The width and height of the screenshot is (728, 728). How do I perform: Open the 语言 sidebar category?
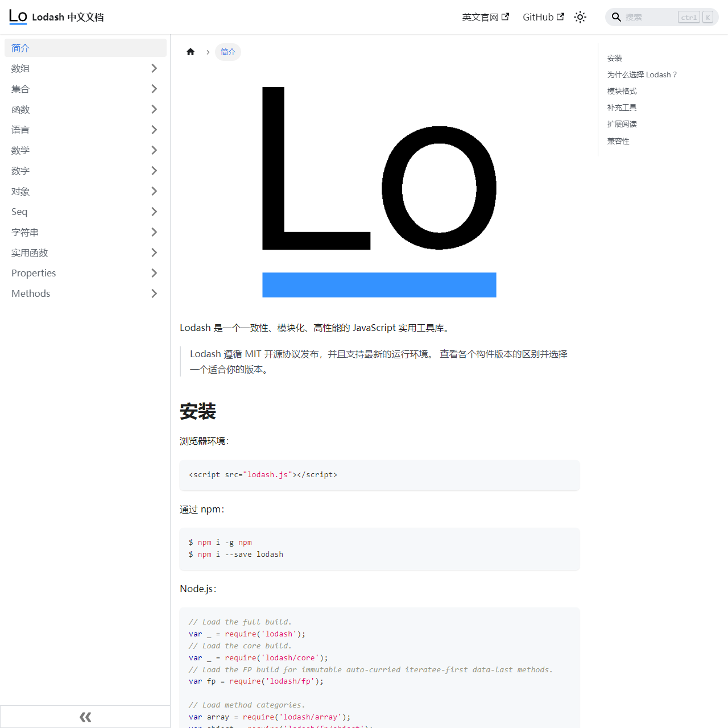tap(74, 130)
